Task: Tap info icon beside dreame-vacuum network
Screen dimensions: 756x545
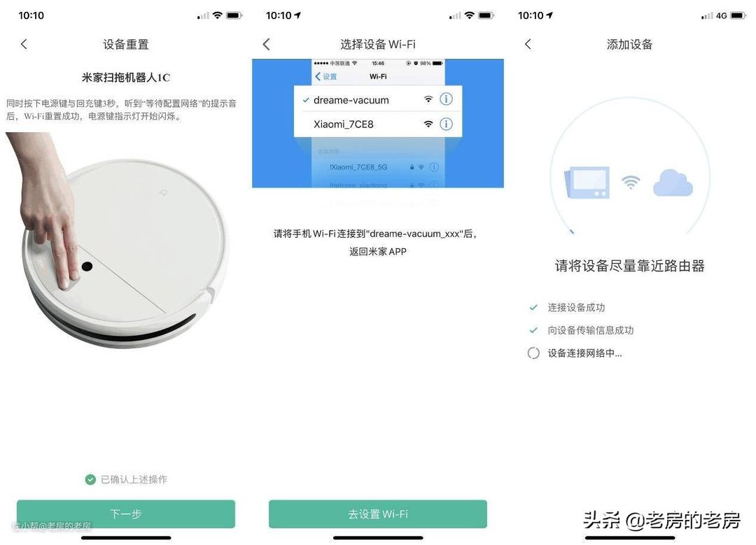Action: pos(446,99)
